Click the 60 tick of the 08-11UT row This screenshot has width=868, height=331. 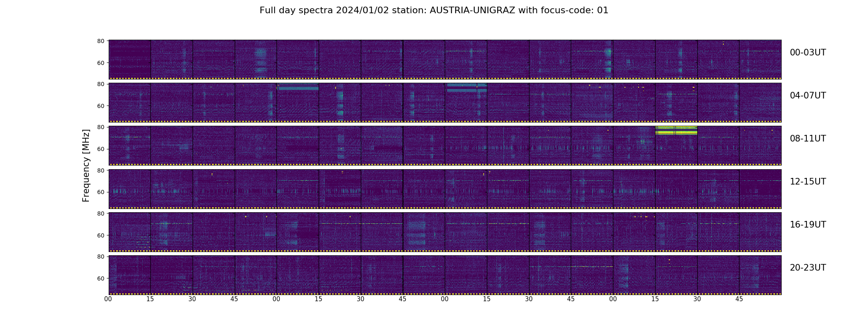point(100,149)
